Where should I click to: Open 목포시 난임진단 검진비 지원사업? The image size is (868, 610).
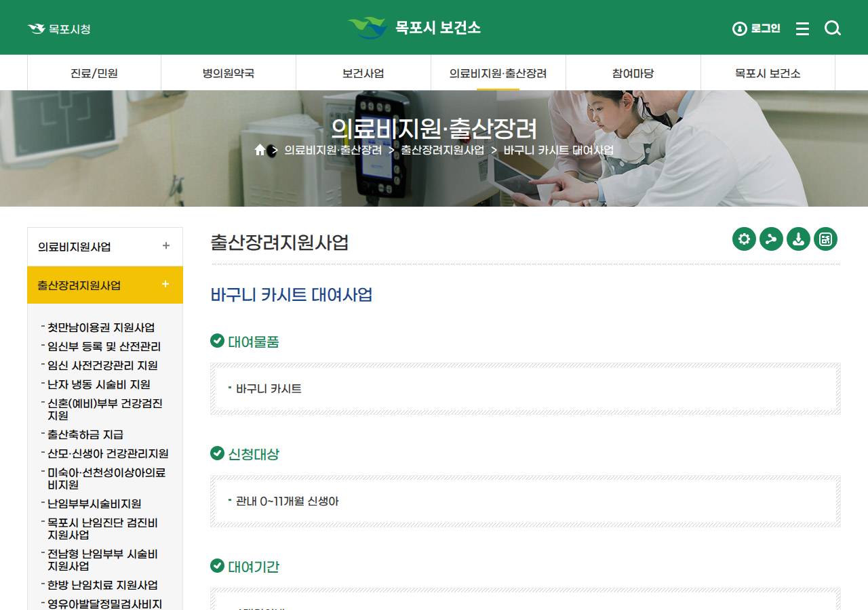click(102, 529)
